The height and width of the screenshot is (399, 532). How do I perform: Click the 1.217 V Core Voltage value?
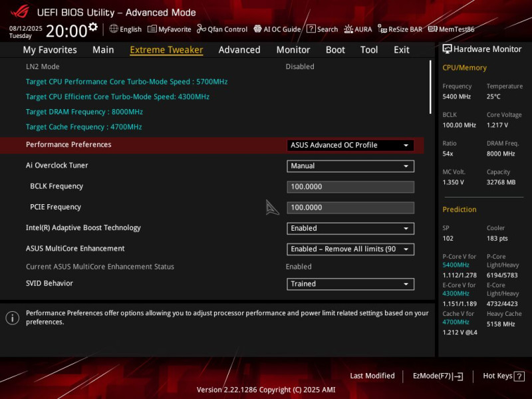[497, 125]
